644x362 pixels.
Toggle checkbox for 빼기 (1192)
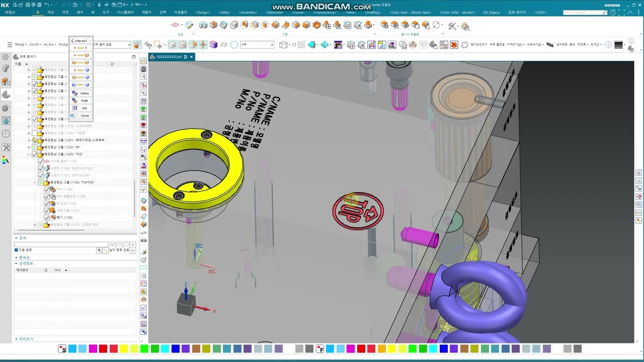(47, 217)
